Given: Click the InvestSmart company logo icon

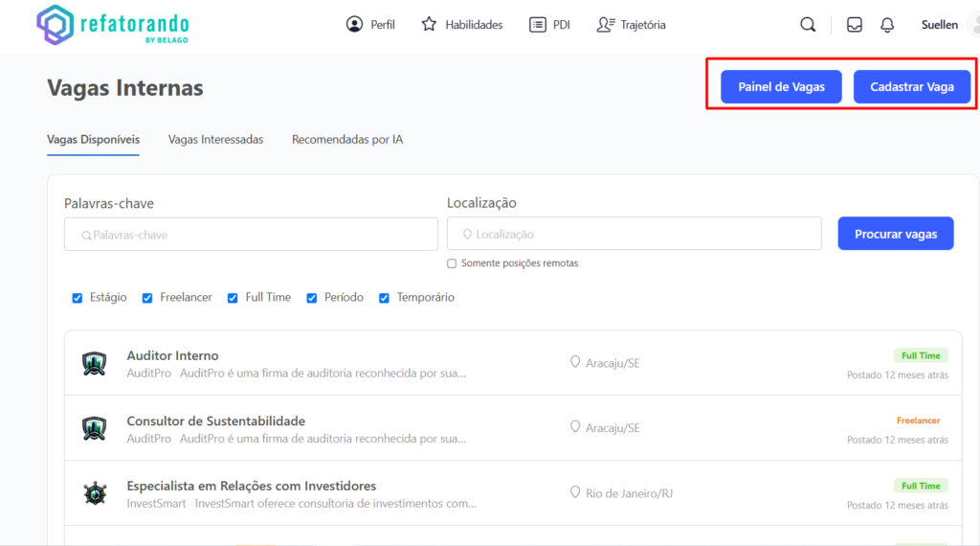Looking at the screenshot, I should coord(94,493).
